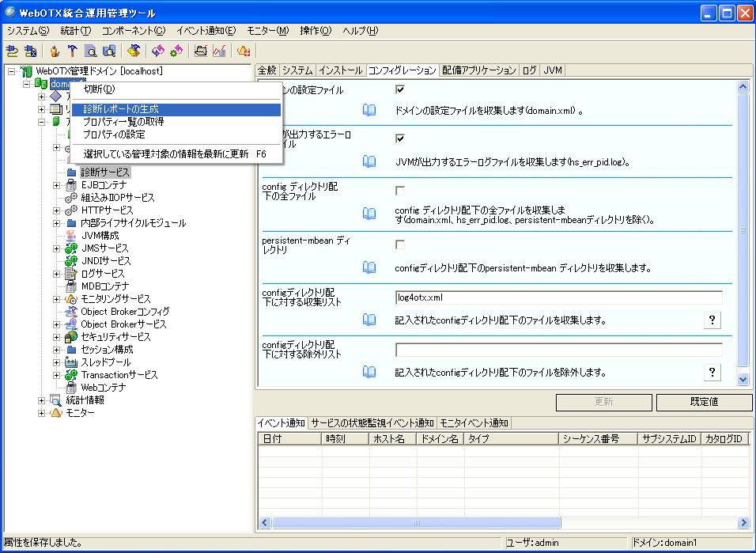Click the log4otx.xml collection list field

tap(558, 297)
